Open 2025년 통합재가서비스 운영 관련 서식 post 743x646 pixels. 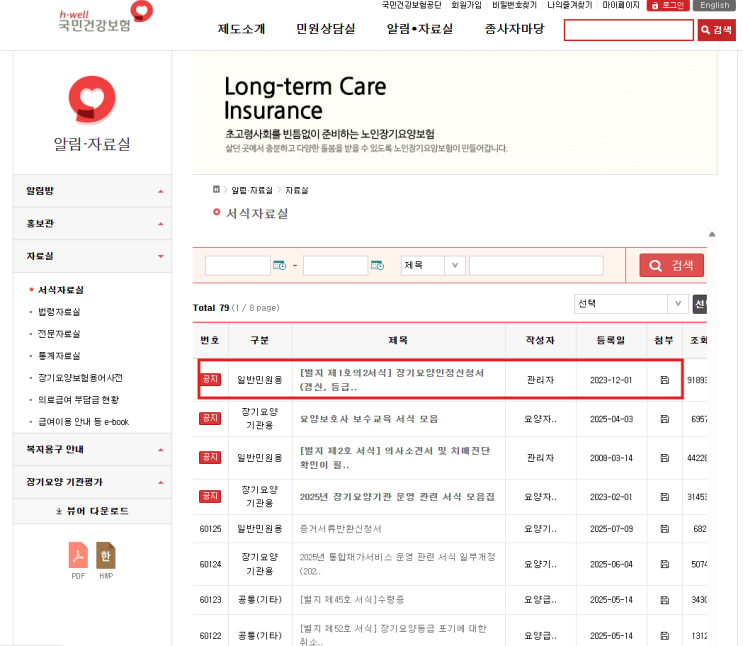397,564
